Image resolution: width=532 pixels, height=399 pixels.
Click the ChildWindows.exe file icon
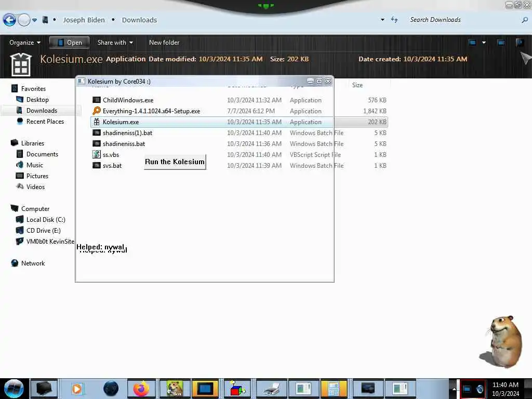(97, 100)
